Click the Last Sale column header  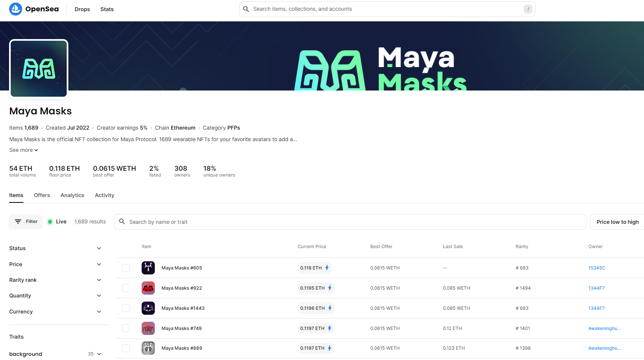(453, 247)
